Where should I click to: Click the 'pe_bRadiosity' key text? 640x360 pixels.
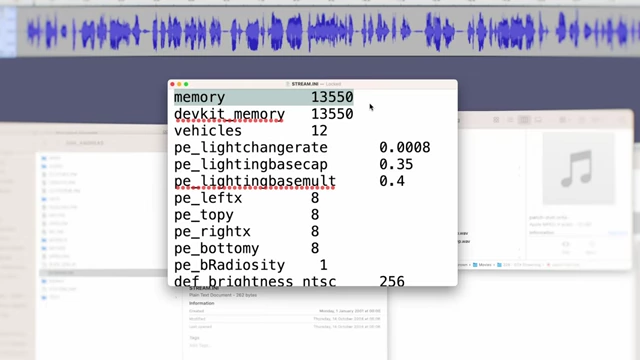(229, 265)
